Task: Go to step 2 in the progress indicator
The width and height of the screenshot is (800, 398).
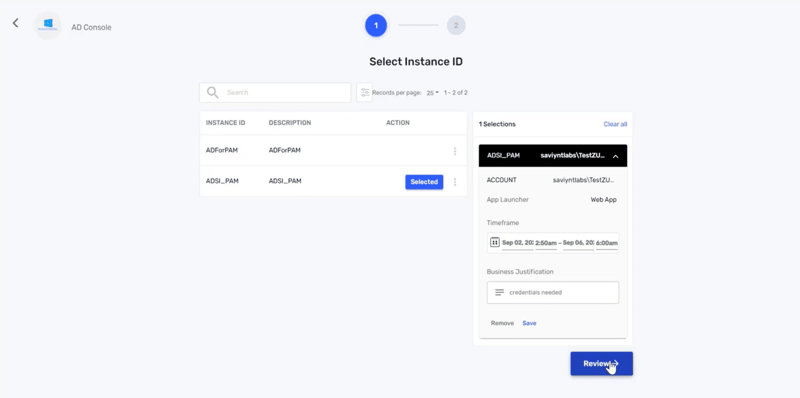Action: pos(456,26)
